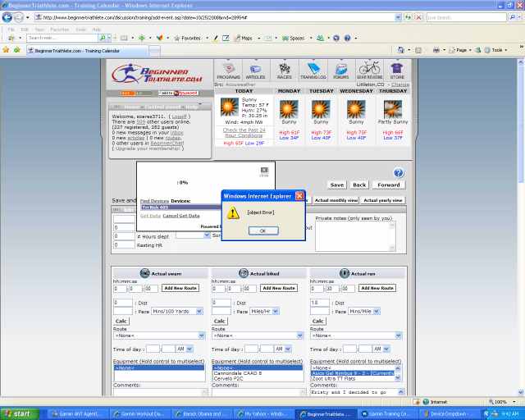This screenshot has height=420, width=525.
Task: Open the Page menu in command bar
Action: pos(461,50)
